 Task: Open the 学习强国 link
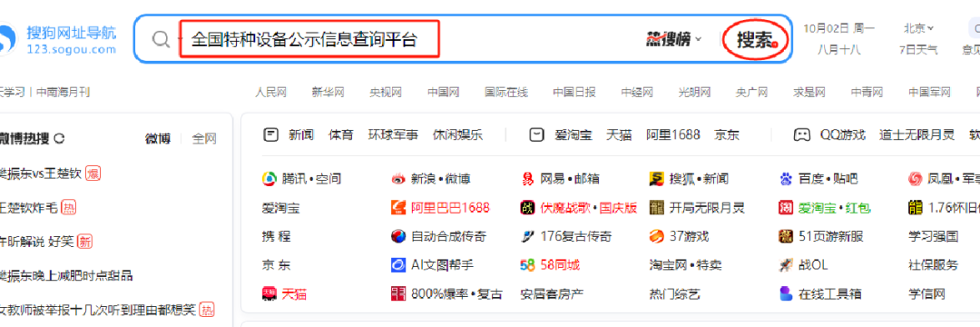coord(933,236)
